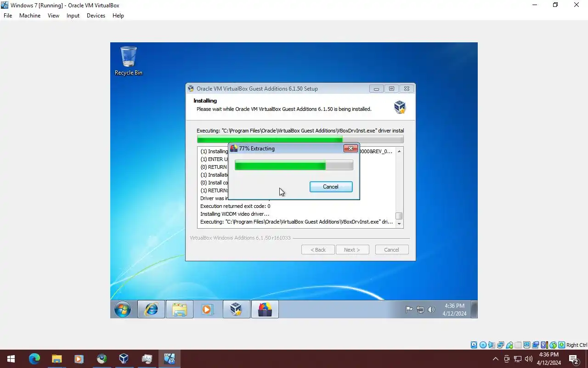Open the Devices menu
588x368 pixels.
click(x=96, y=16)
